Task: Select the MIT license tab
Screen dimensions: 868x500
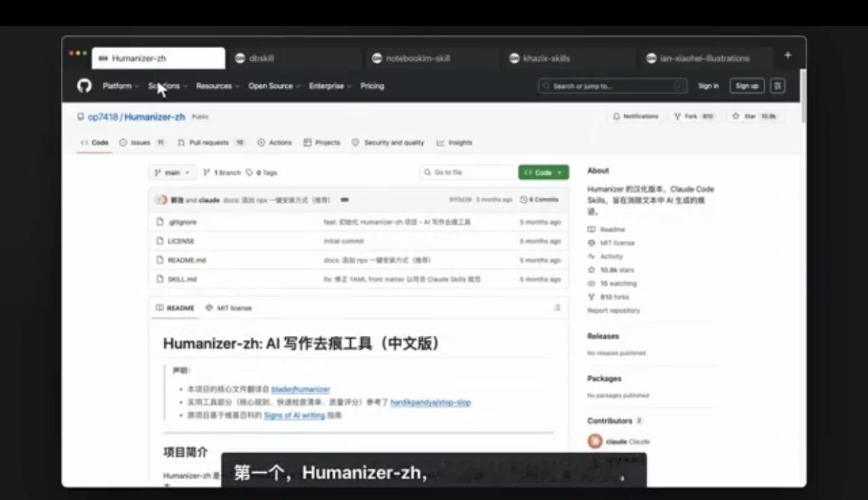Action: pyautogui.click(x=229, y=308)
